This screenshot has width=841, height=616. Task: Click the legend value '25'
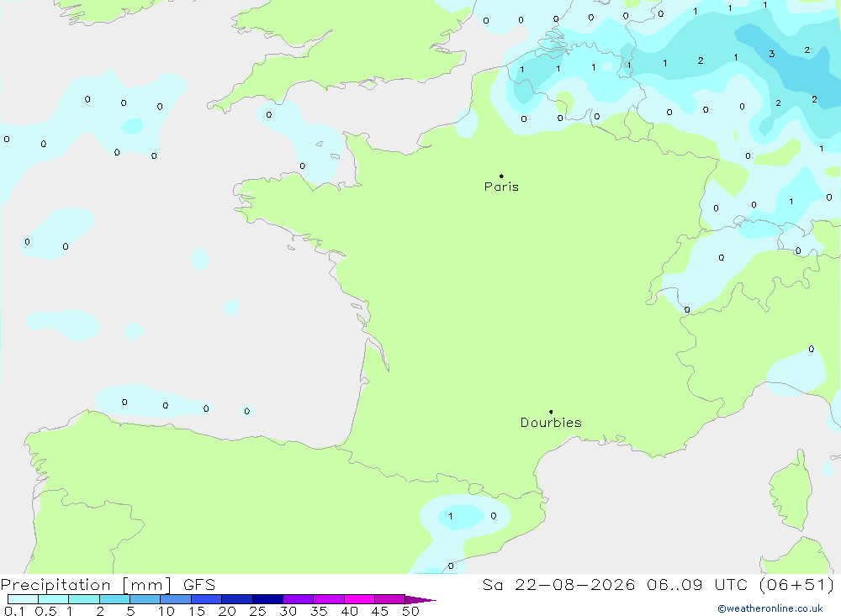[x=258, y=611]
